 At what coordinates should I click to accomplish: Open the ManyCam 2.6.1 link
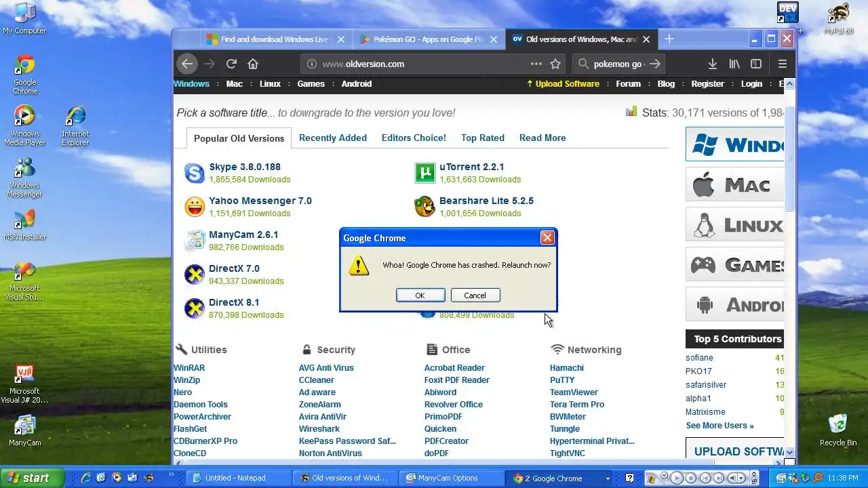(x=243, y=235)
